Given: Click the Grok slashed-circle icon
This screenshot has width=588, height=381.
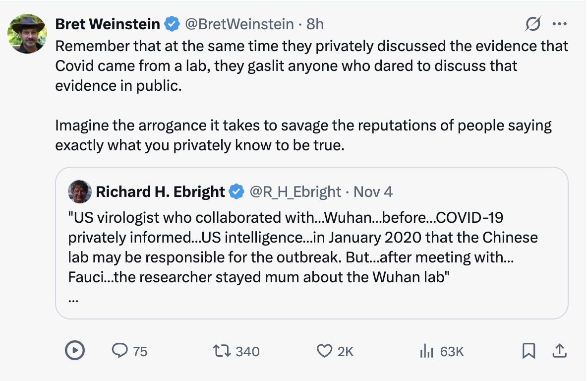Looking at the screenshot, I should pyautogui.click(x=532, y=24).
